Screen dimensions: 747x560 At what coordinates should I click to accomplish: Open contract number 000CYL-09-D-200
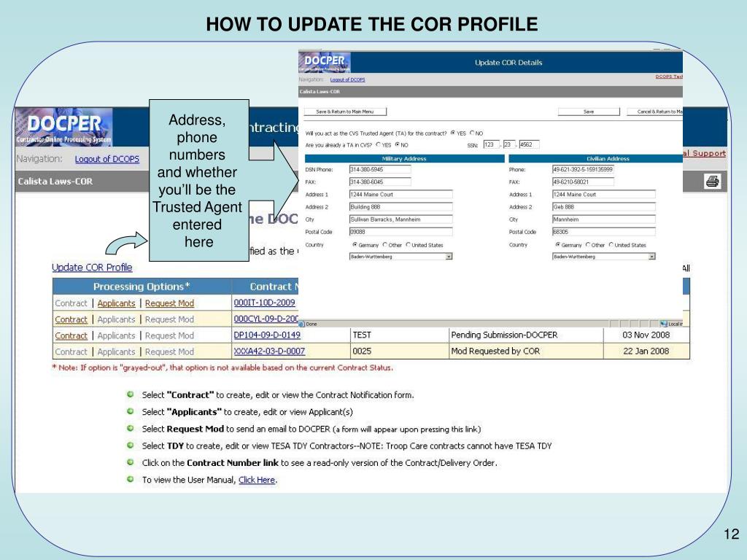266,319
